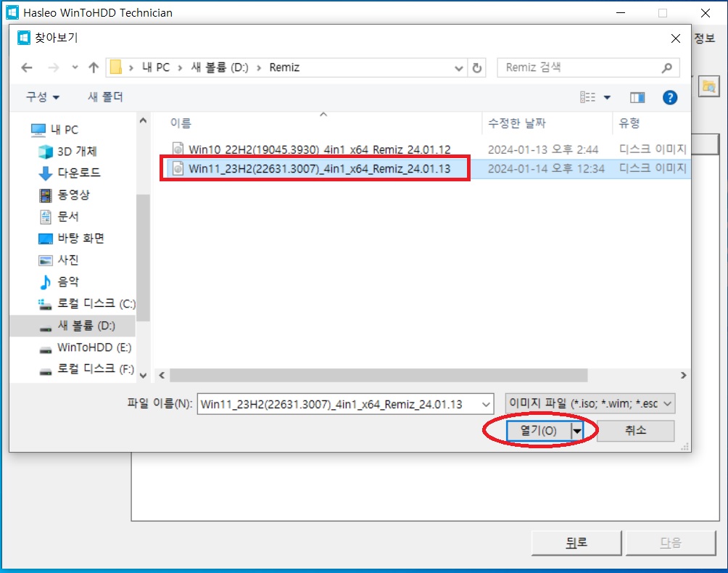
Task: Click '뒤로' button in WinToHDD window
Action: point(576,543)
